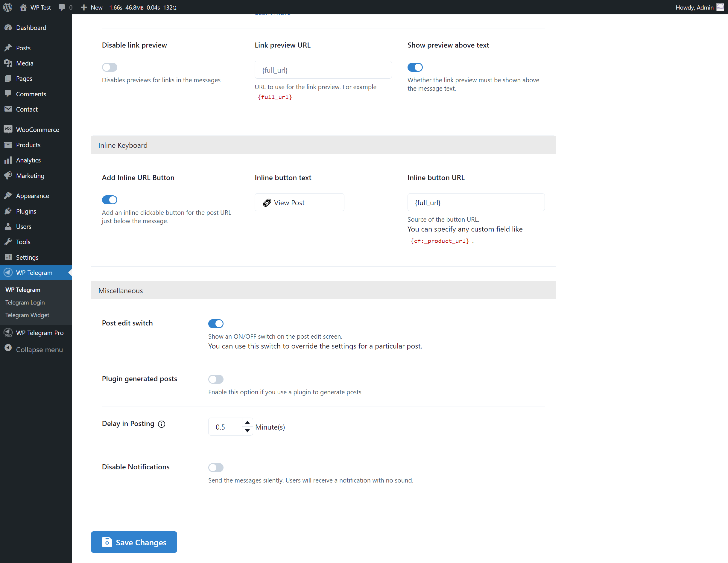
Task: Click the Delay in Posting info icon
Action: (x=162, y=424)
